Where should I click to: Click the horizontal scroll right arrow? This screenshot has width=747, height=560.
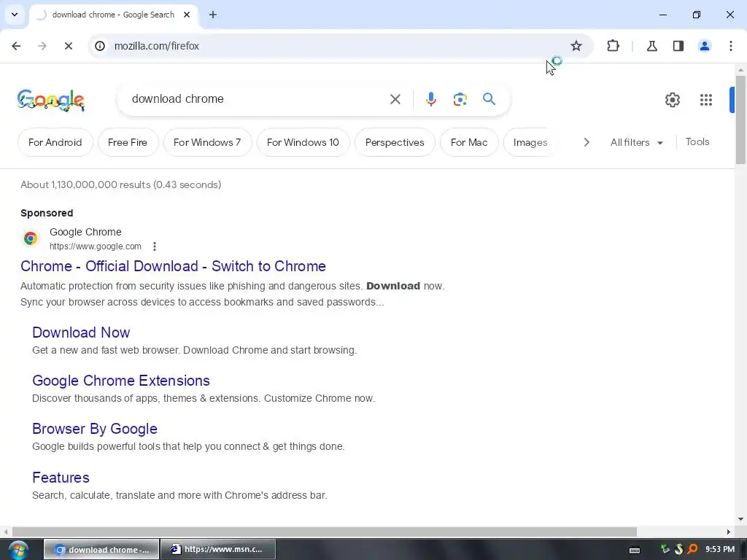(x=729, y=532)
